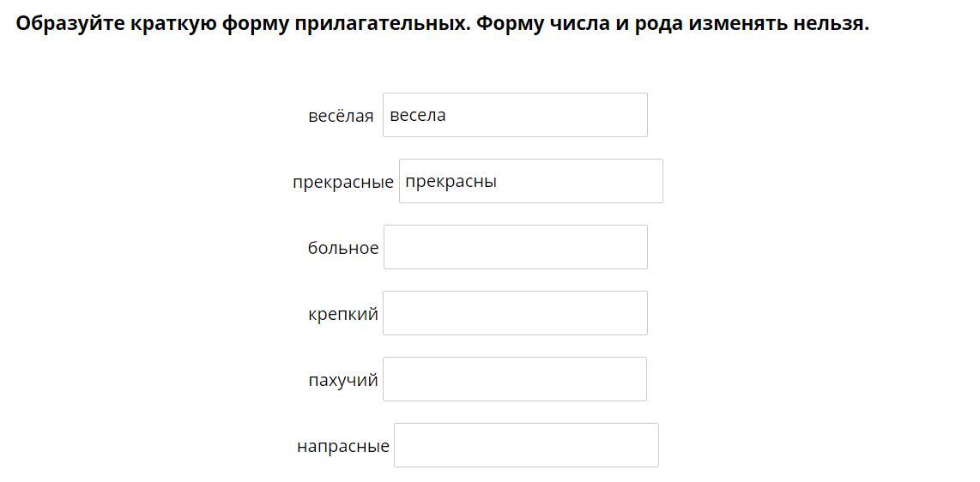Click the answer field for напрасные
The height and width of the screenshot is (482, 980).
526,445
